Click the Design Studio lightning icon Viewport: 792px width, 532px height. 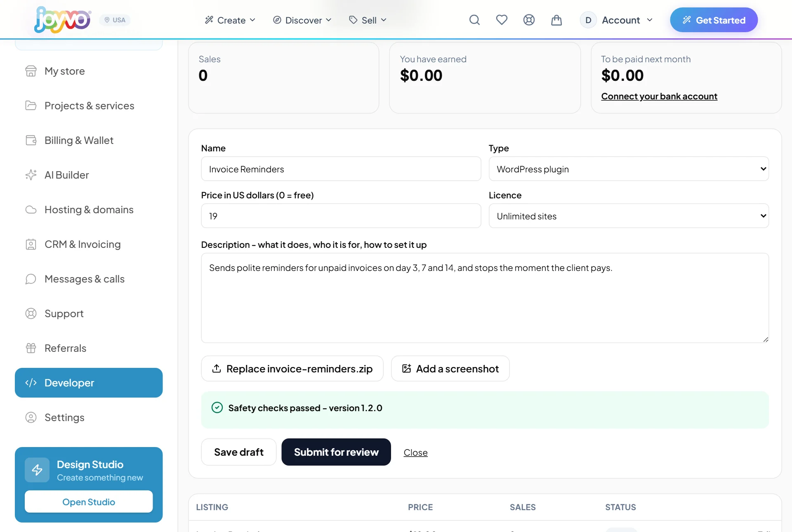(37, 470)
